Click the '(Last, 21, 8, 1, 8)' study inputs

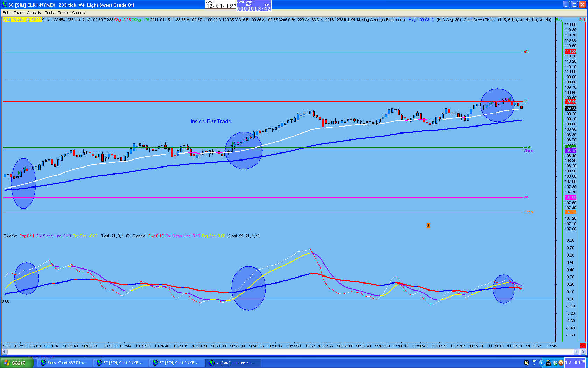115,236
